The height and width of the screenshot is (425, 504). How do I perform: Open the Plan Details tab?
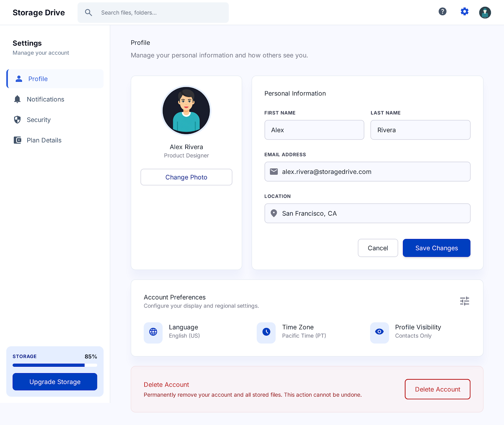click(x=55, y=140)
